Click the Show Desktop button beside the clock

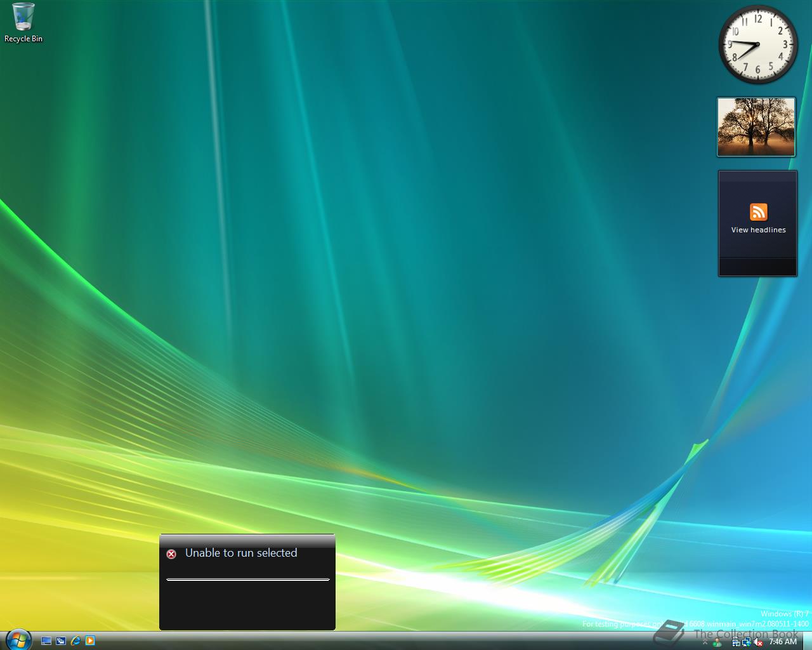tap(807, 641)
